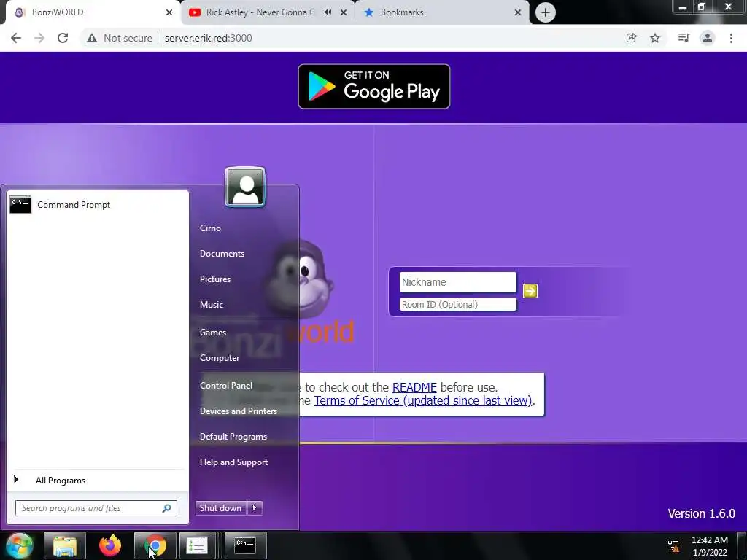Click the user account picture in Start menu
This screenshot has width=747, height=560.
245,187
